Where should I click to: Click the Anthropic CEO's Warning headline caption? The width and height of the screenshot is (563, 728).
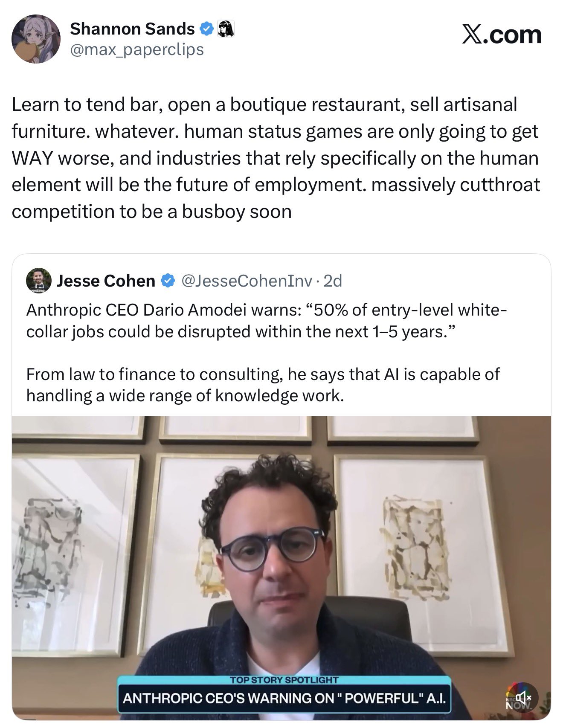tap(284, 699)
